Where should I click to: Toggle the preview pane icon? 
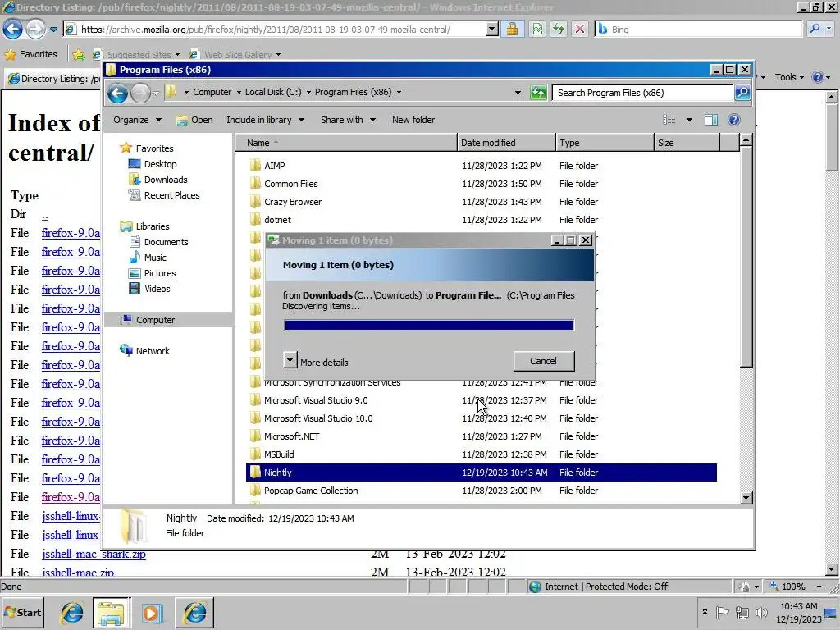click(x=711, y=120)
